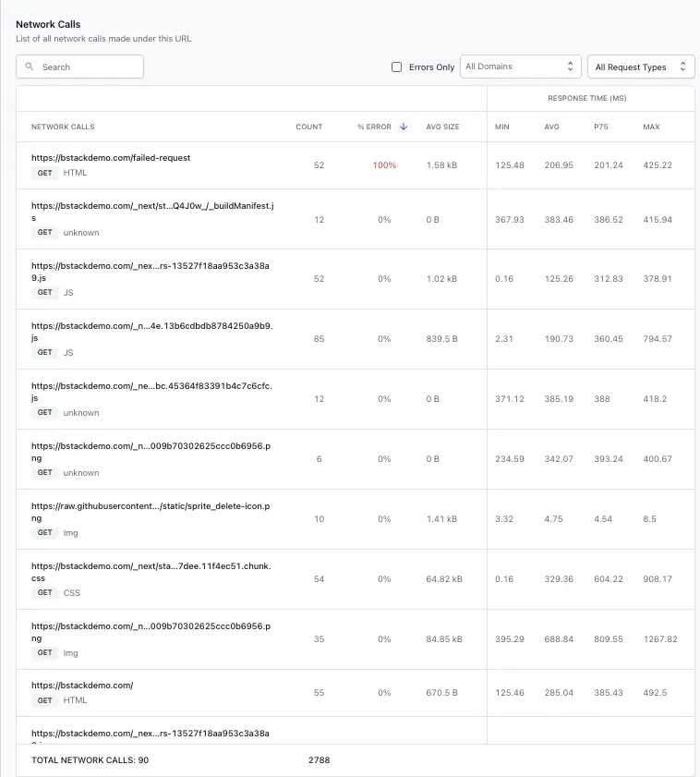
Task: Click the NETWORK CALLS column header
Action: coord(63,127)
